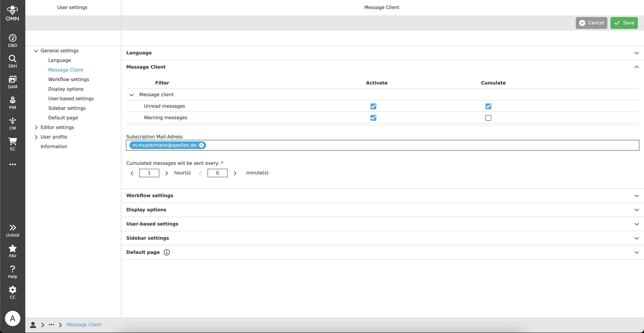The height and width of the screenshot is (333, 644).
Task: Enable Cumulate for Warning messages
Action: 488,118
